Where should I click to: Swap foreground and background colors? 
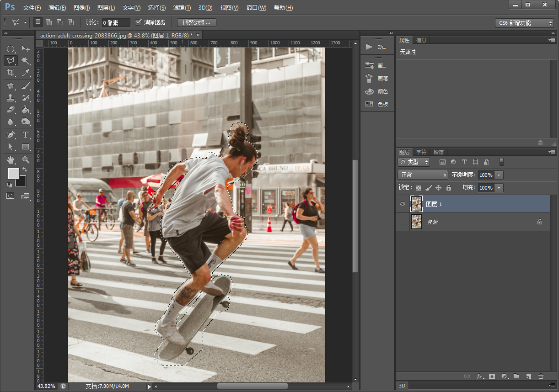tap(24, 170)
